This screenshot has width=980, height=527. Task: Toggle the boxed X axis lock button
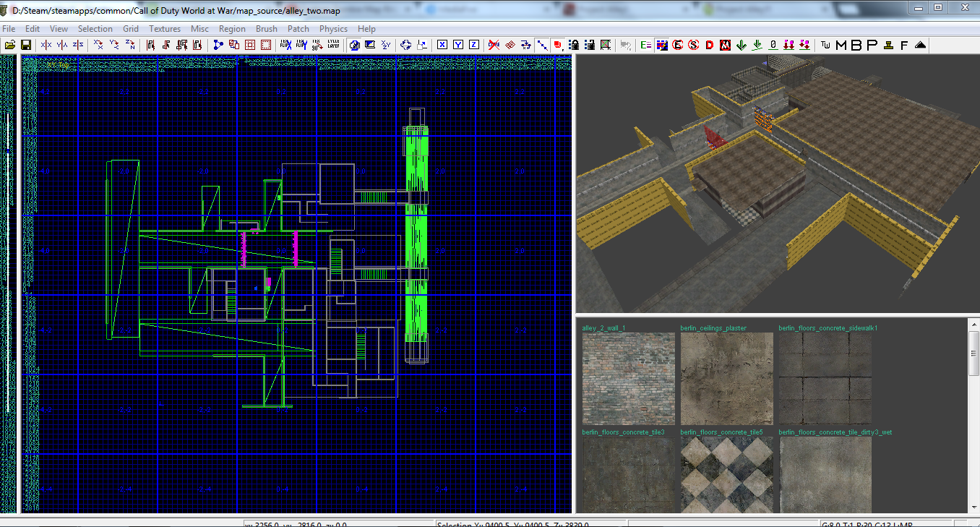coord(441,45)
